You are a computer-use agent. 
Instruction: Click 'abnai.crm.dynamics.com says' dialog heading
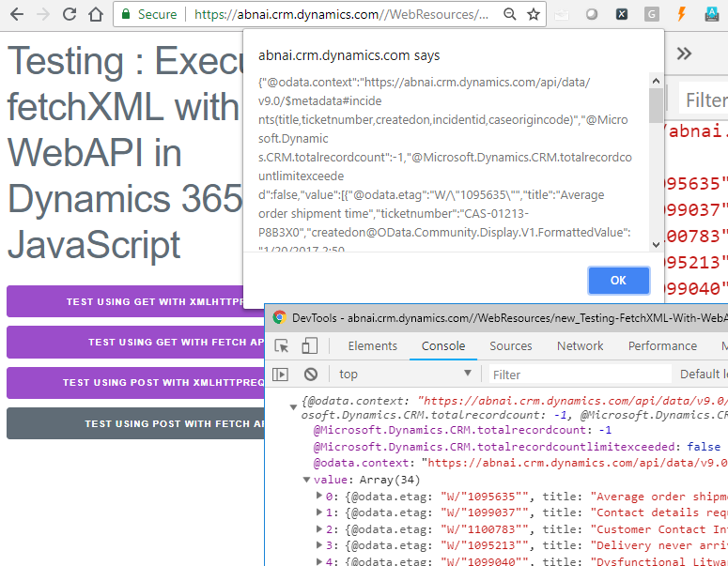(349, 55)
